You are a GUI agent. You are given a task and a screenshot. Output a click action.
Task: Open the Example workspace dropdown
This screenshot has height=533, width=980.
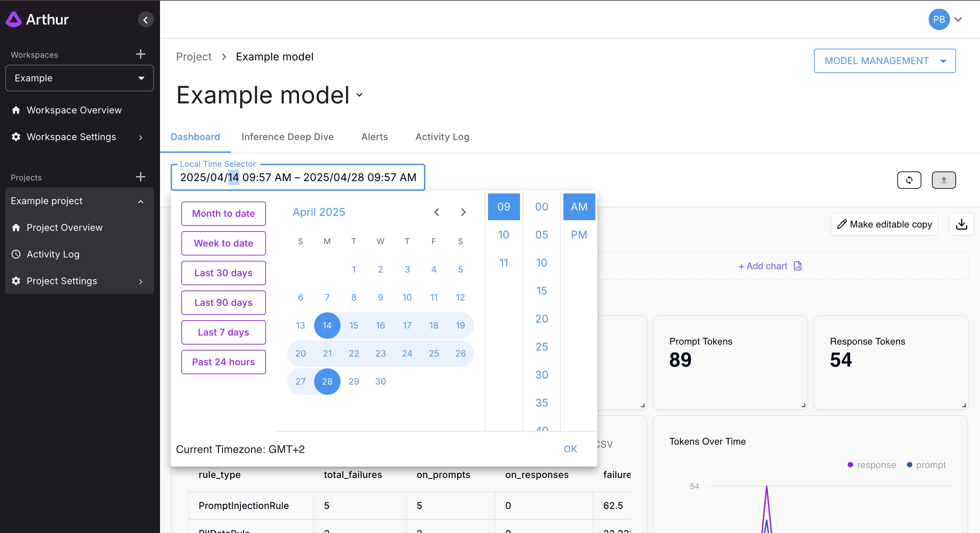pyautogui.click(x=80, y=78)
